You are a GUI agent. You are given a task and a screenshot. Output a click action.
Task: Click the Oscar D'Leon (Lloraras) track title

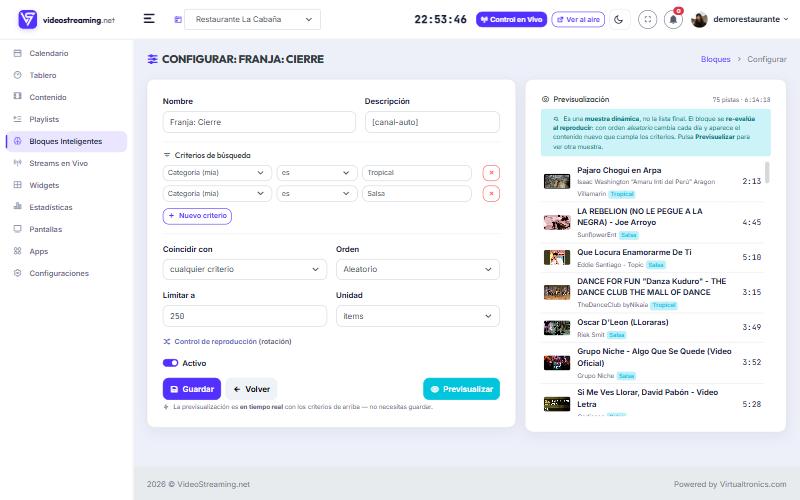coord(622,322)
